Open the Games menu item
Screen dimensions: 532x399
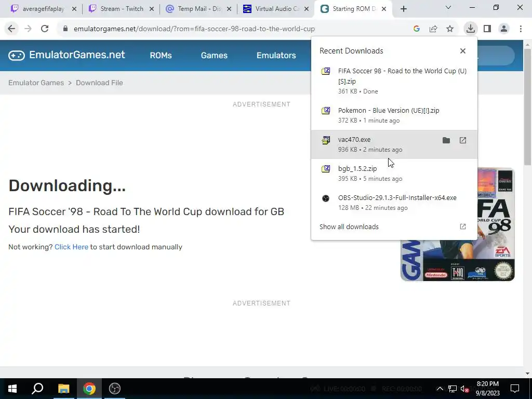(214, 55)
